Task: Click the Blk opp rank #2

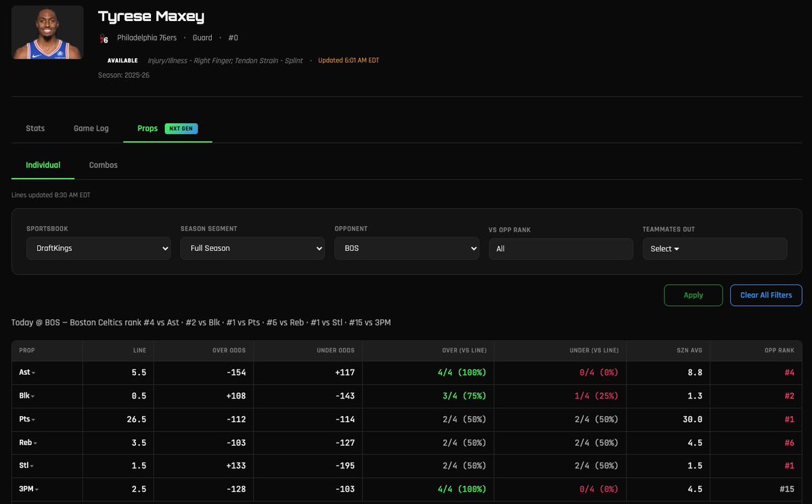Action: pos(789,396)
